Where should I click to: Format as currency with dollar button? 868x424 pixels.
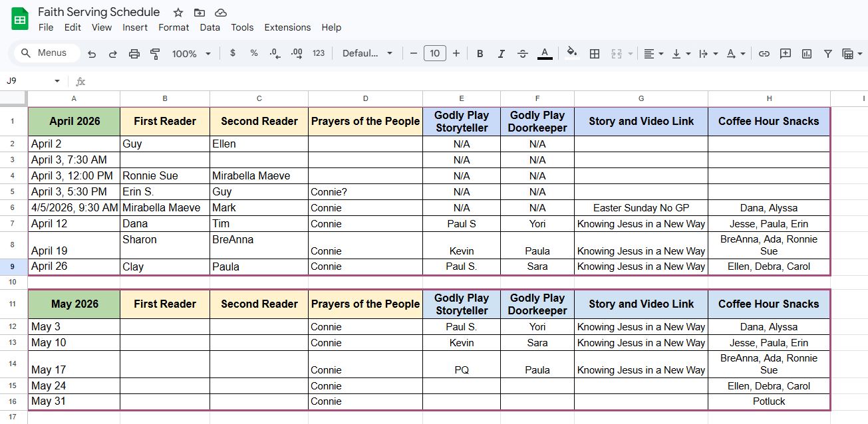(232, 53)
